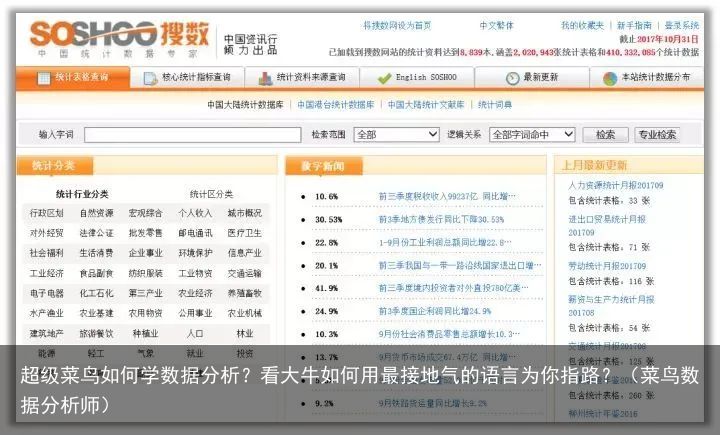This screenshot has width=720, height=435.
Task: Open the 统计表格查询 tab
Action: (73, 78)
